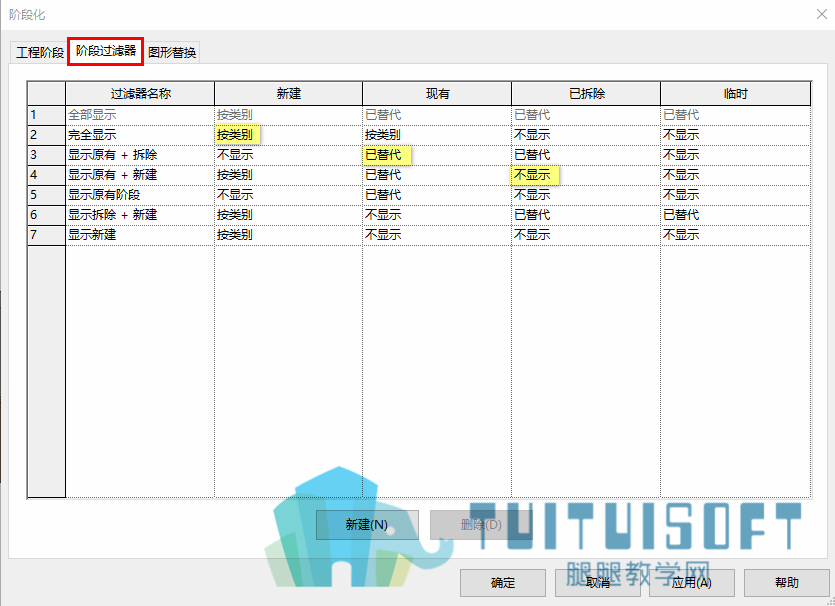Image resolution: width=835 pixels, height=606 pixels.
Task: Click filter name 显示原有 + 新建
Action: [140, 175]
